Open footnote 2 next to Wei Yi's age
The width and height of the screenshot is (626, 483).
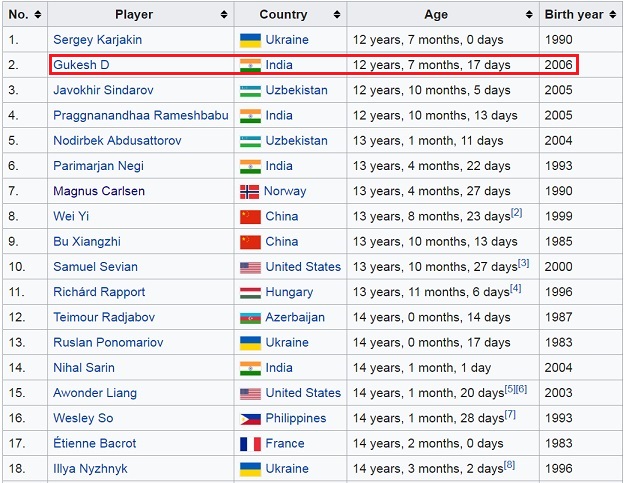point(516,212)
